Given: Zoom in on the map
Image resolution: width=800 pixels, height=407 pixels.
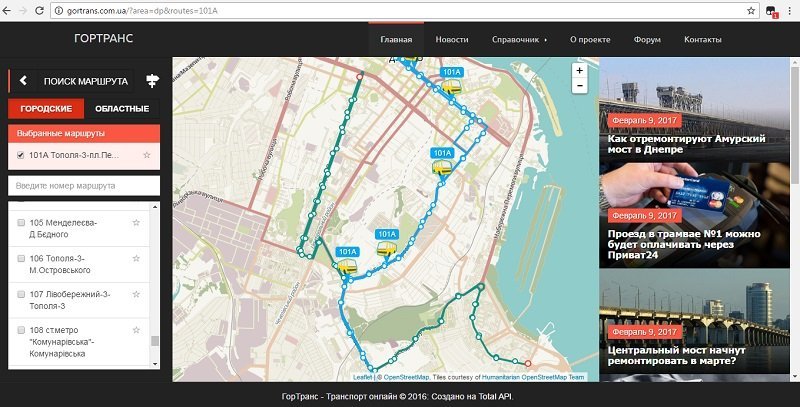Looking at the screenshot, I should 579,71.
